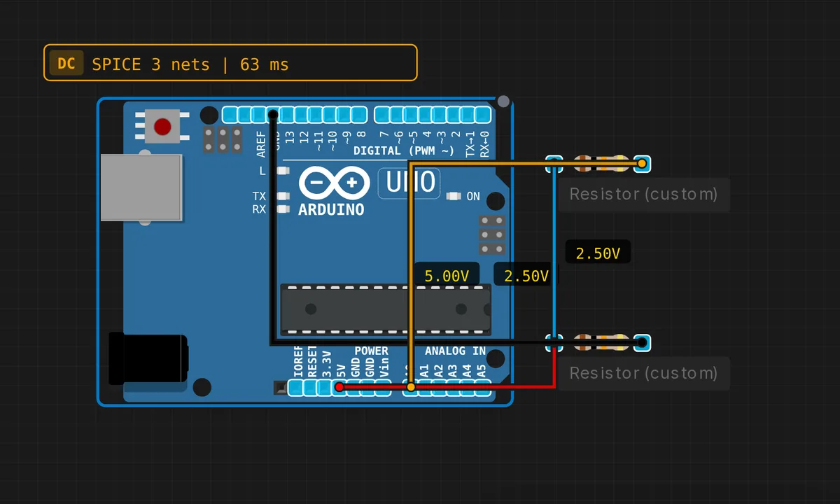This screenshot has width=840, height=504.
Task: Select the AREF header pin
Action: 259,115
